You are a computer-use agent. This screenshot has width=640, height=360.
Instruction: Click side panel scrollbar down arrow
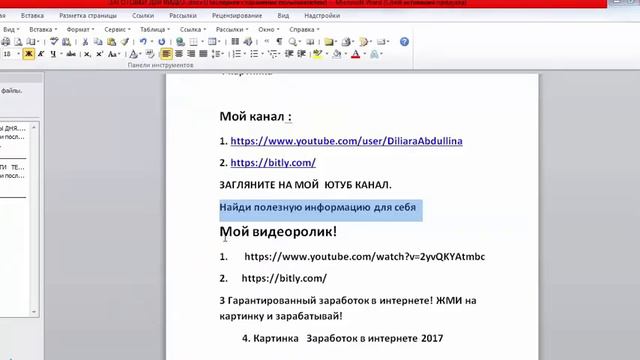[34, 312]
